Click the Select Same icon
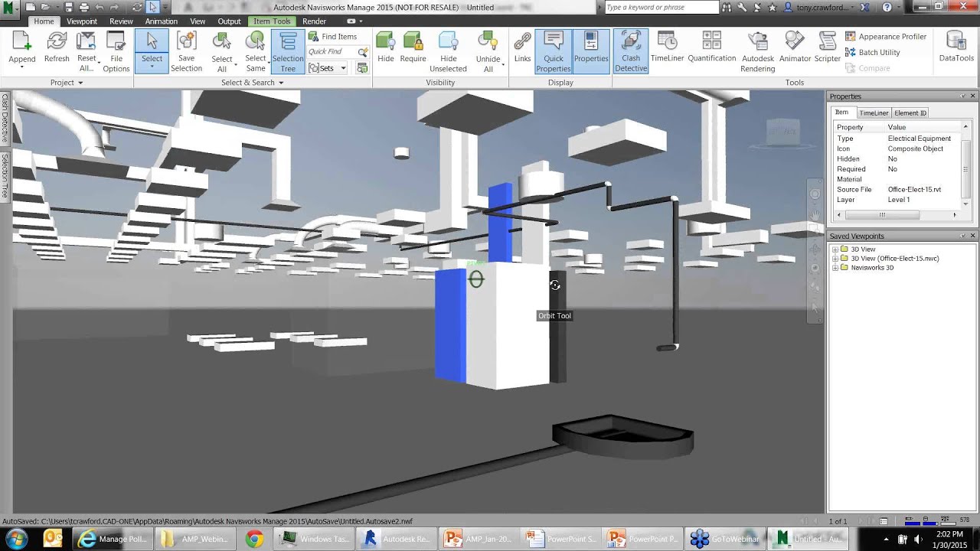Screen dimensions: 980x551 point(256,42)
